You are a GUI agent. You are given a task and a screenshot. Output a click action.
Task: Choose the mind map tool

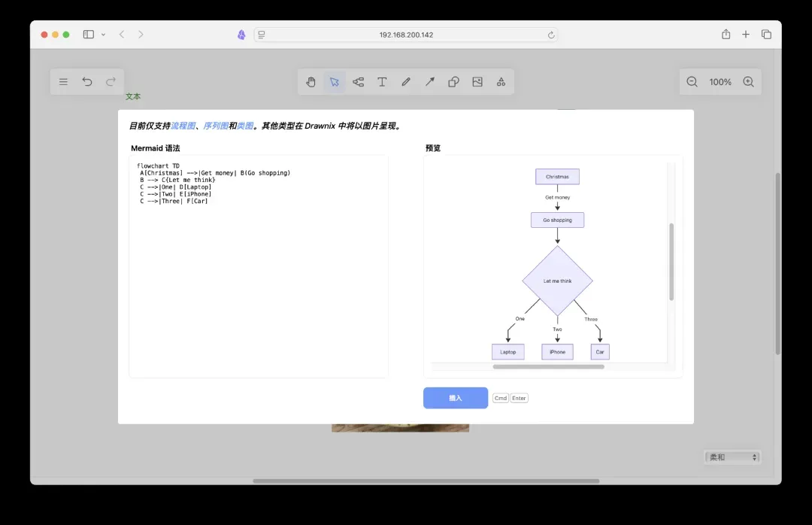tap(359, 82)
